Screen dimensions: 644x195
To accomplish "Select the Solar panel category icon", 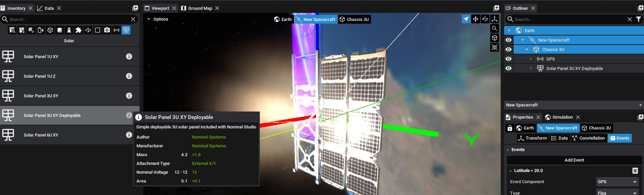I will tap(126, 30).
